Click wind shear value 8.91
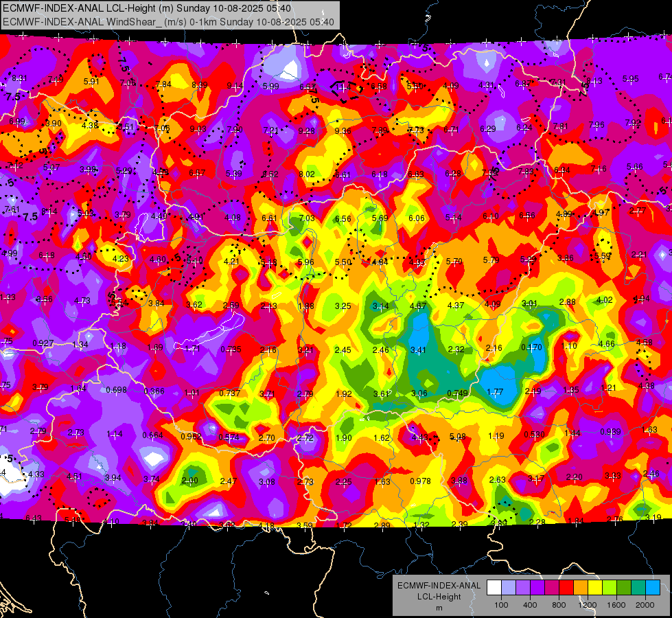The height and width of the screenshot is (618, 672). click(19, 78)
